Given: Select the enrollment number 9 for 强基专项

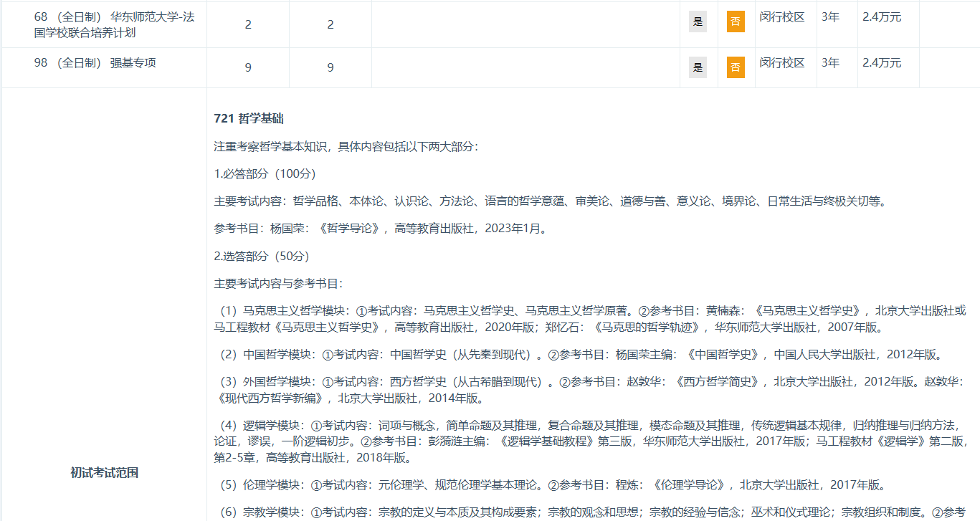Looking at the screenshot, I should [247, 67].
